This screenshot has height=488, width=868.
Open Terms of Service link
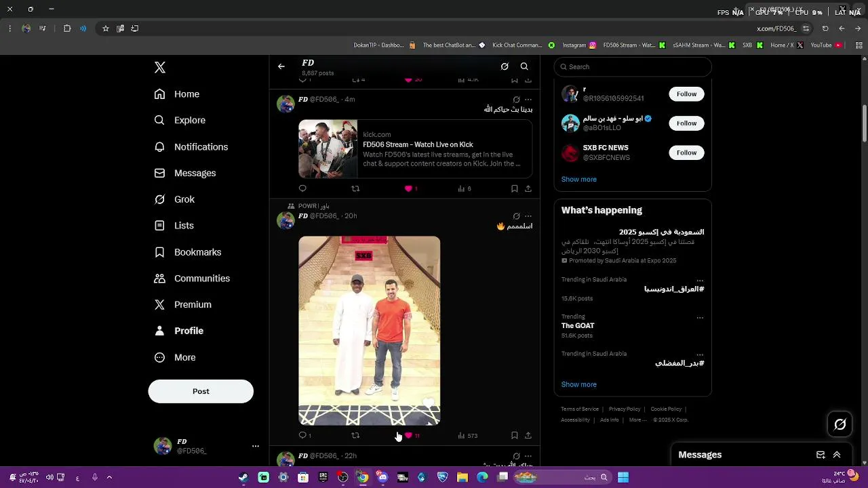pyautogui.click(x=580, y=409)
